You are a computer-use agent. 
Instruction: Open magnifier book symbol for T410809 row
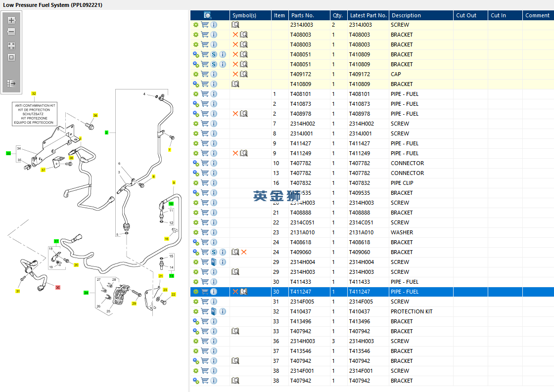point(235,84)
